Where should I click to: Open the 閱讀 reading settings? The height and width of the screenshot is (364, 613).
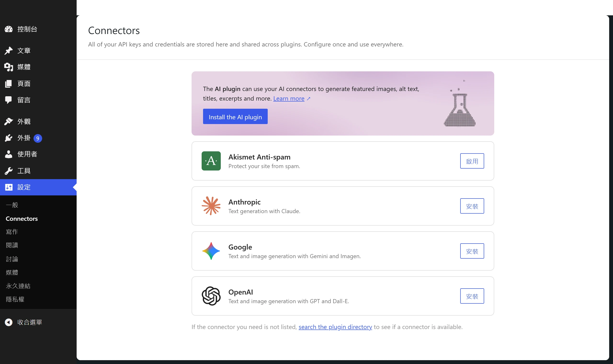(x=12, y=245)
